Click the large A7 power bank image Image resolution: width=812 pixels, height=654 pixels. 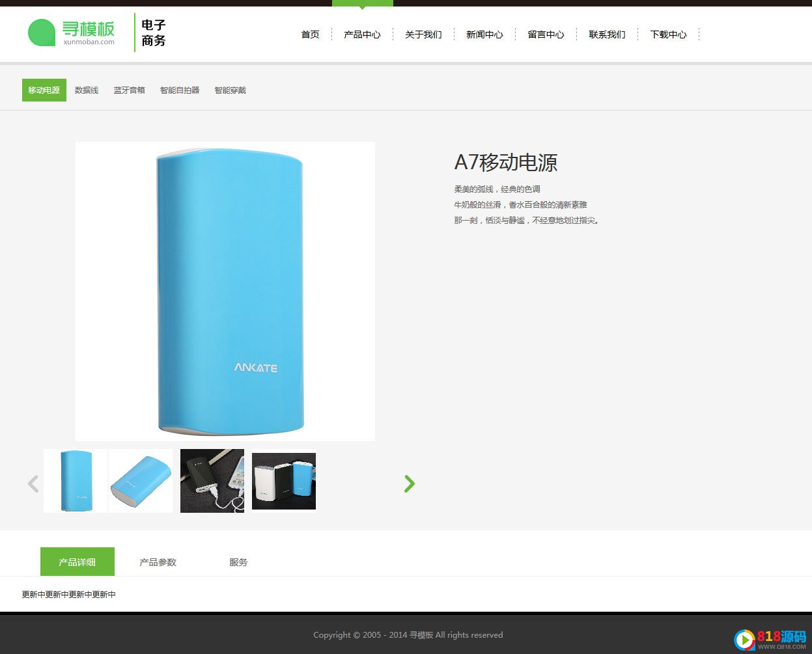click(225, 292)
